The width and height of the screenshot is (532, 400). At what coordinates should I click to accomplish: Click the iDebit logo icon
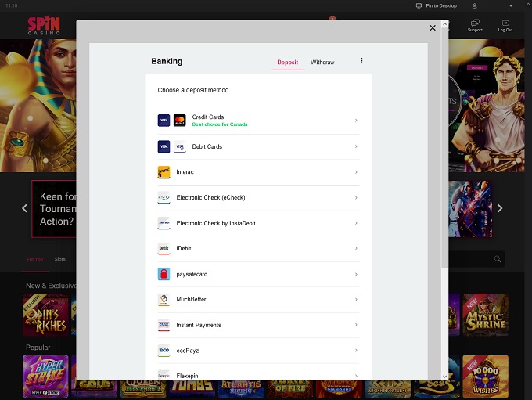[x=164, y=249]
